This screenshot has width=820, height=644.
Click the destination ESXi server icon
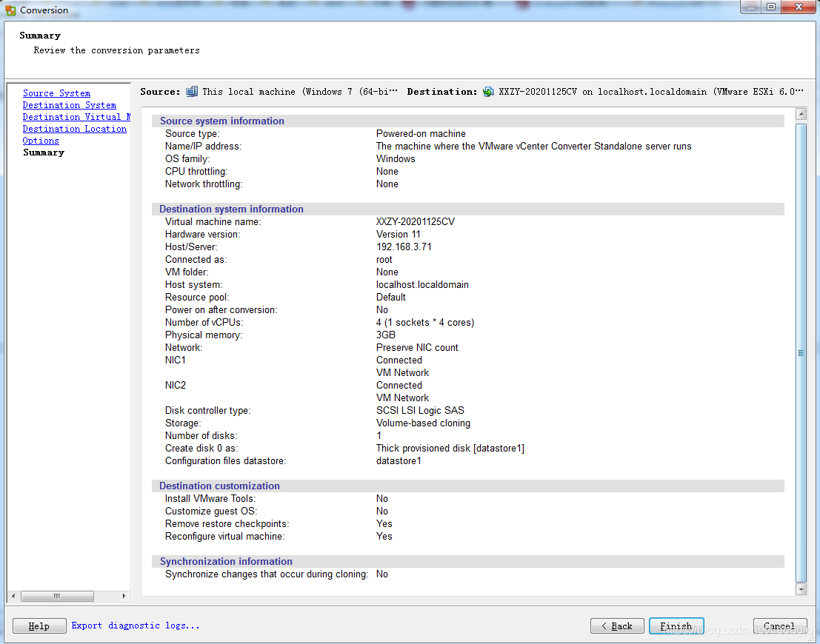pyautogui.click(x=488, y=92)
